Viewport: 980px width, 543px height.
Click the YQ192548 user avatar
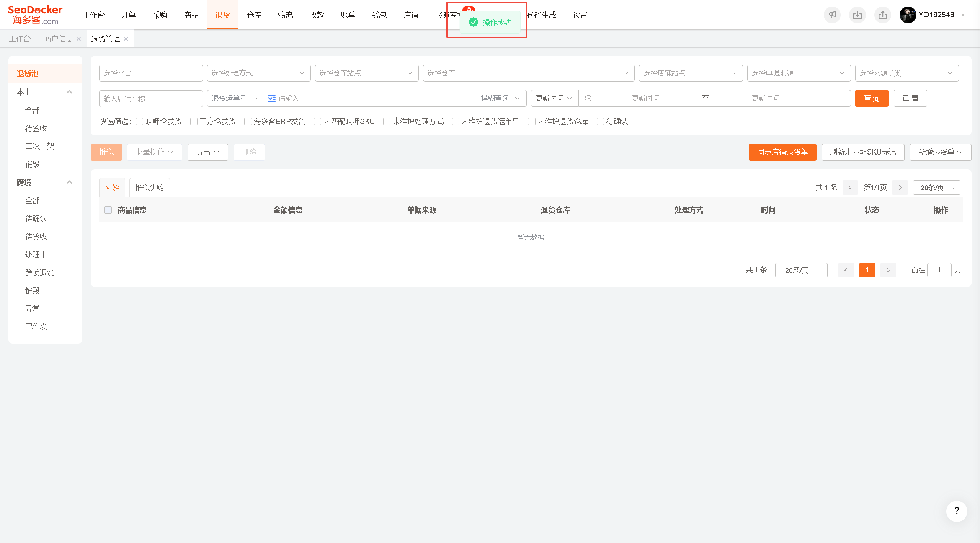click(x=907, y=15)
